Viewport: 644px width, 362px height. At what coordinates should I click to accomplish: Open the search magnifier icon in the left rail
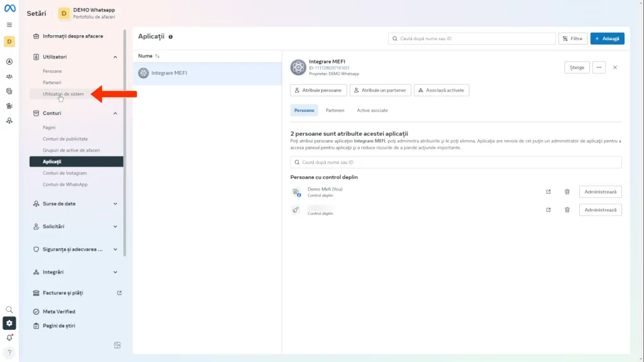[9, 309]
